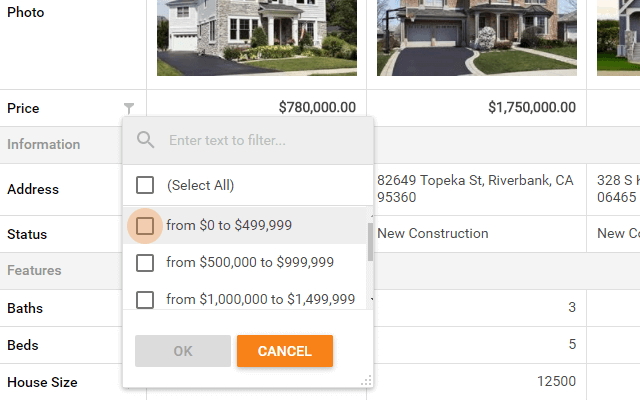
Task: Click scroll up arrow in filter list
Action: coord(371,213)
